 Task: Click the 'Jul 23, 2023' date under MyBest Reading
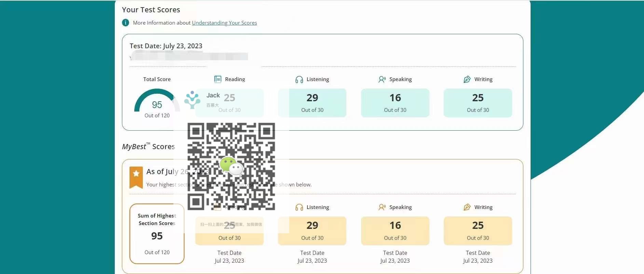click(229, 261)
